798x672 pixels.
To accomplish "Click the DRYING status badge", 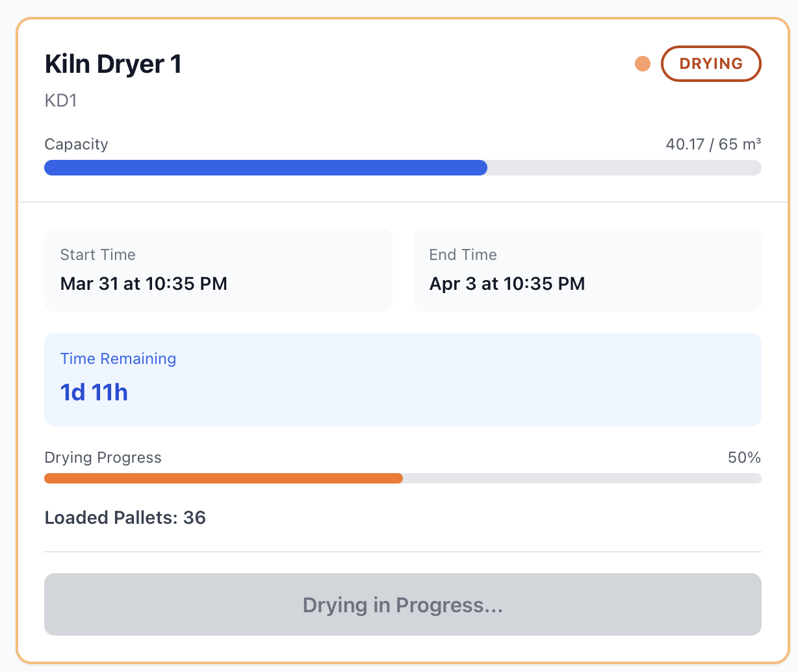I will 711,64.
